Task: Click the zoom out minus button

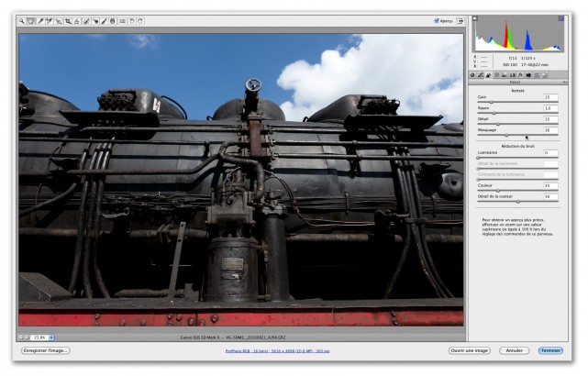Action: point(21,337)
